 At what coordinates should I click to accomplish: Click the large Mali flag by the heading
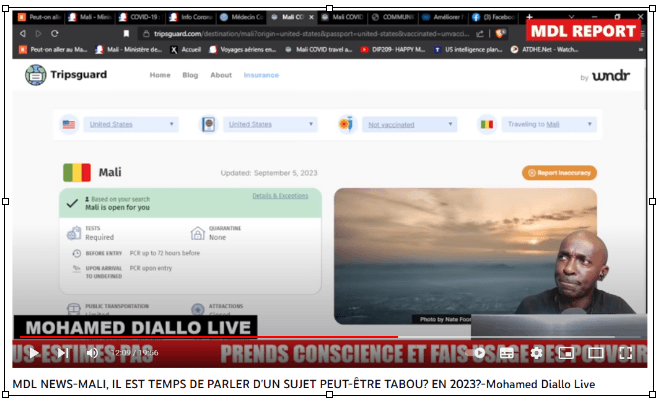pyautogui.click(x=77, y=172)
